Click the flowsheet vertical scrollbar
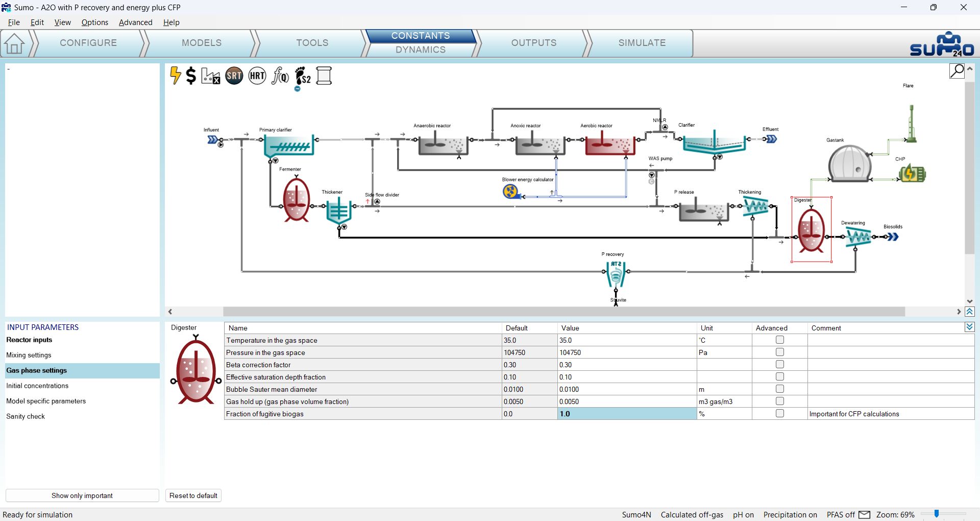This screenshot has width=980, height=521. point(970,168)
